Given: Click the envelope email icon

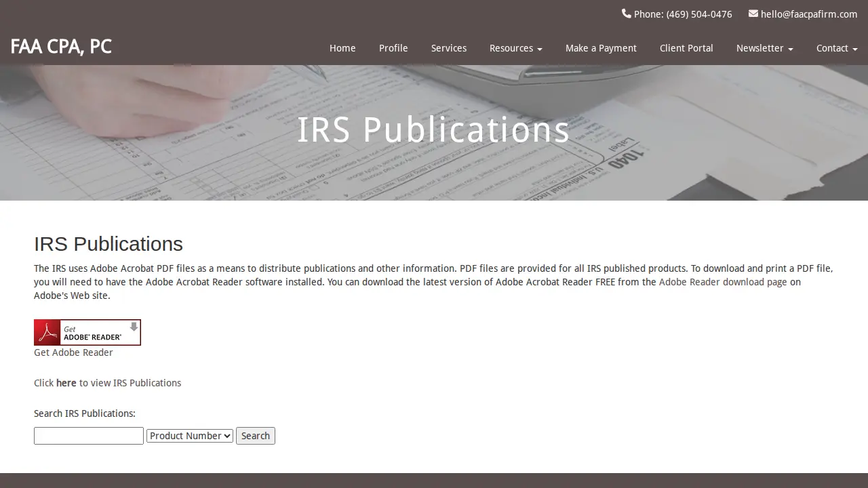Looking at the screenshot, I should pos(753,14).
